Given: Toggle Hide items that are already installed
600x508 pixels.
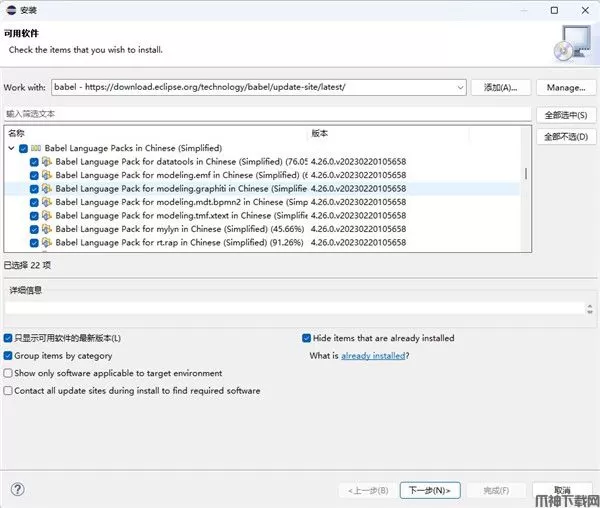Looking at the screenshot, I should coord(306,338).
